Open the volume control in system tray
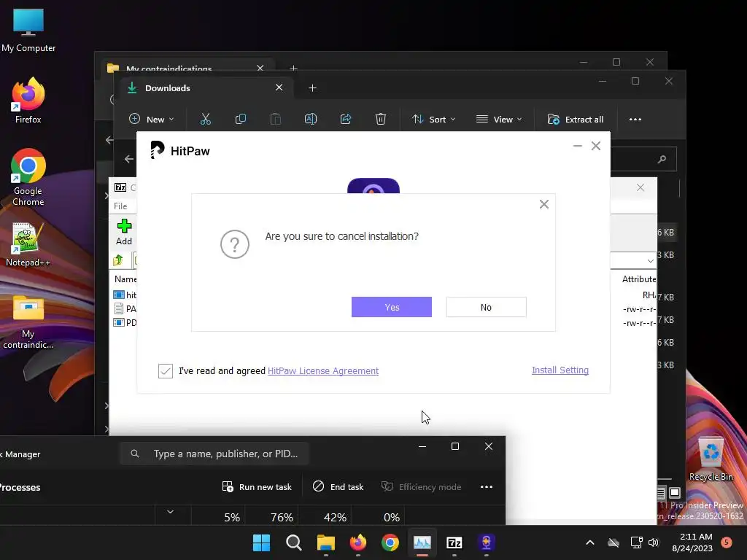 [654, 542]
